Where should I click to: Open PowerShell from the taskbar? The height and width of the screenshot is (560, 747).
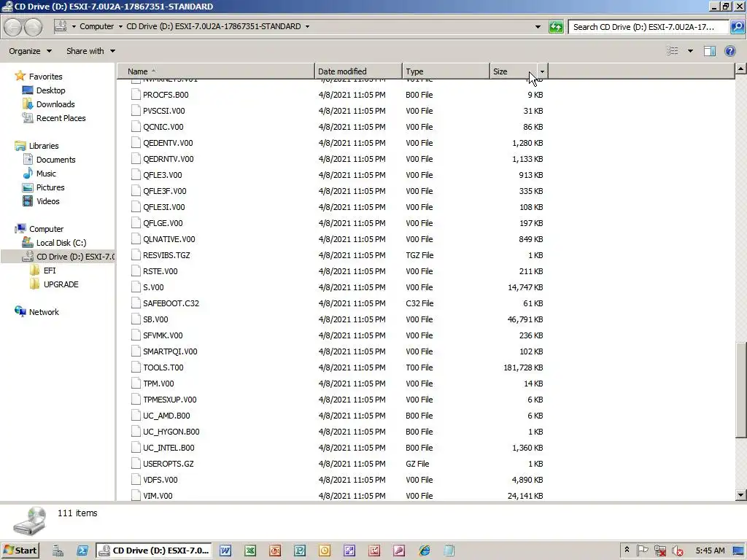click(x=82, y=551)
